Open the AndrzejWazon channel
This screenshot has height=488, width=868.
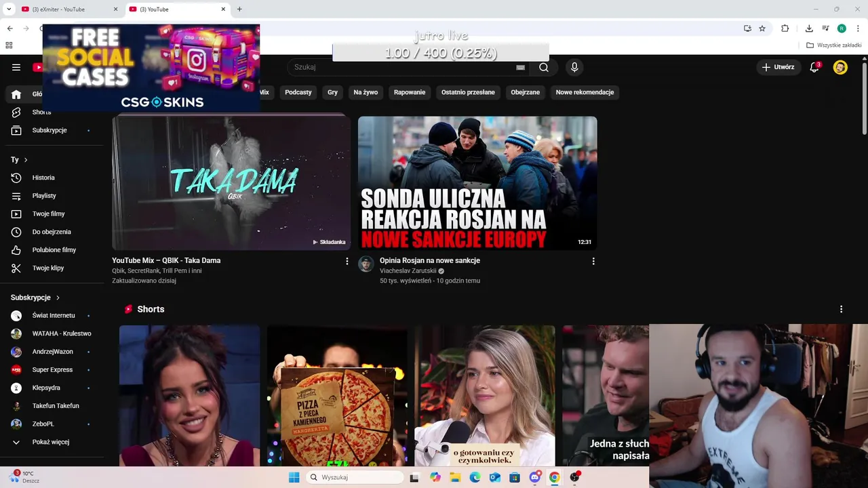[54, 352]
